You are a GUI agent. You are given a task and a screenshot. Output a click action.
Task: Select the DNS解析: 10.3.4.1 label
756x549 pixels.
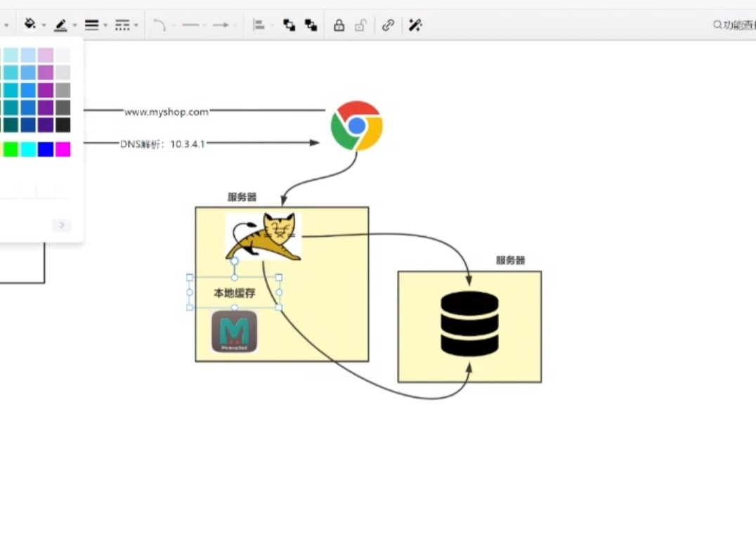[162, 144]
